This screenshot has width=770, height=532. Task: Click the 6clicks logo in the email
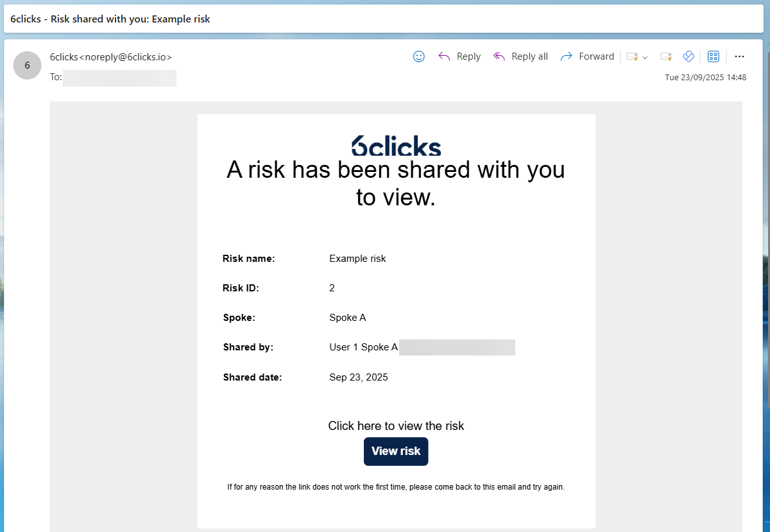[x=396, y=146]
